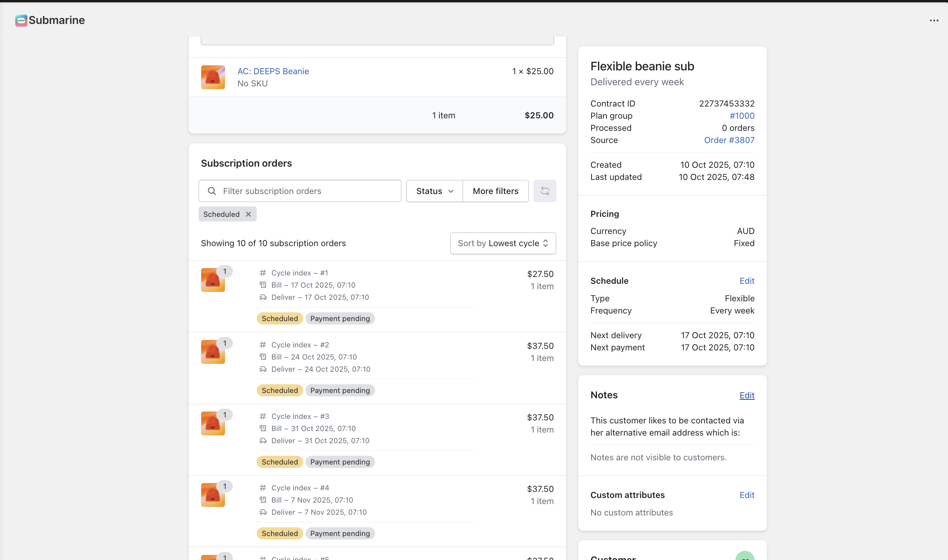Open plan group #1000 link
Viewport: 948px width, 560px height.
741,116
